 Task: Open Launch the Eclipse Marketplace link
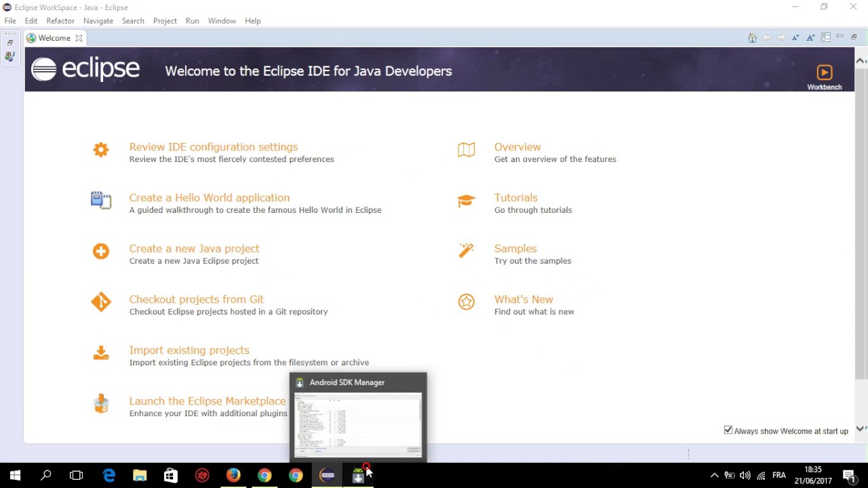(x=208, y=401)
